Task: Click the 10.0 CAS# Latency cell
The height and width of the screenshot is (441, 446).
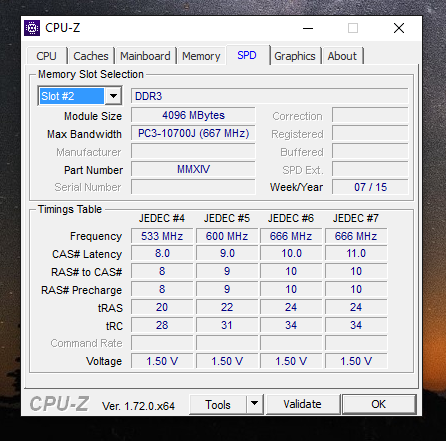Action: [x=291, y=253]
